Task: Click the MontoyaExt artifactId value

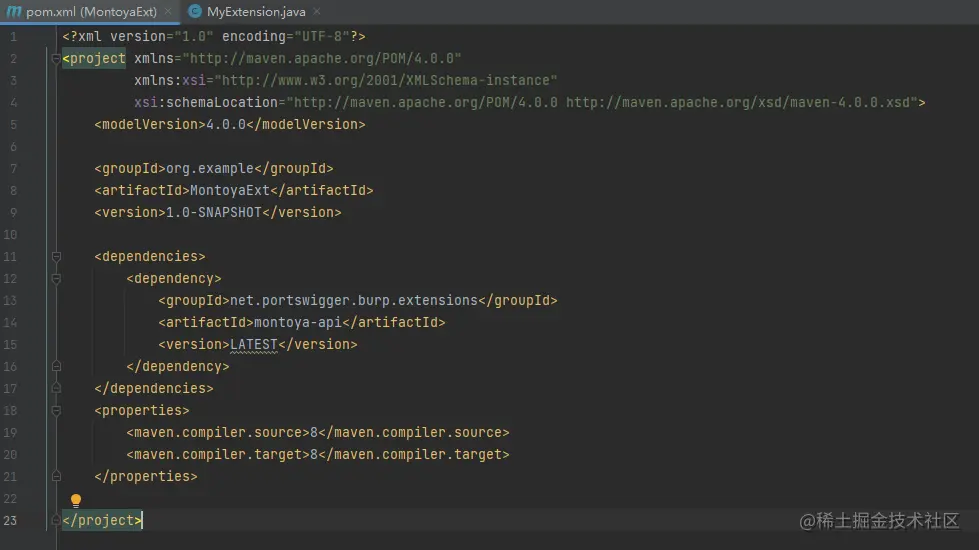Action: coord(230,190)
